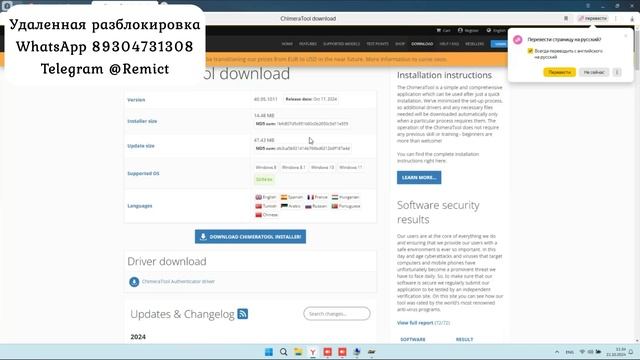640x360 pixels.
Task: Open the Cart icon link
Action: tap(443, 30)
